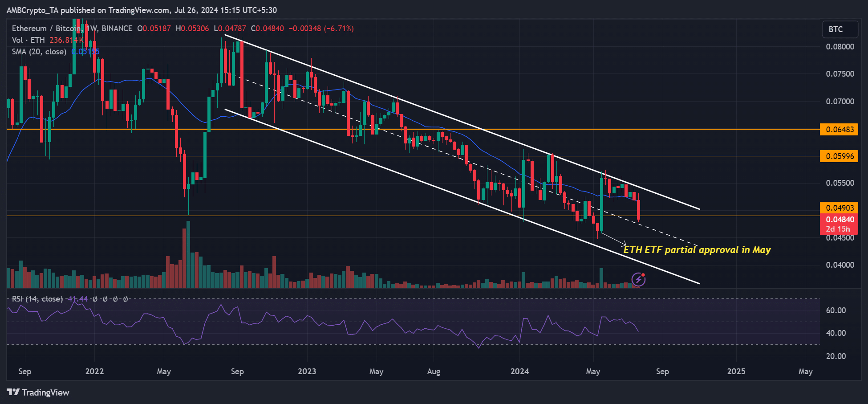
Task: Click the RSI 60.00 scale value
Action: coord(836,310)
